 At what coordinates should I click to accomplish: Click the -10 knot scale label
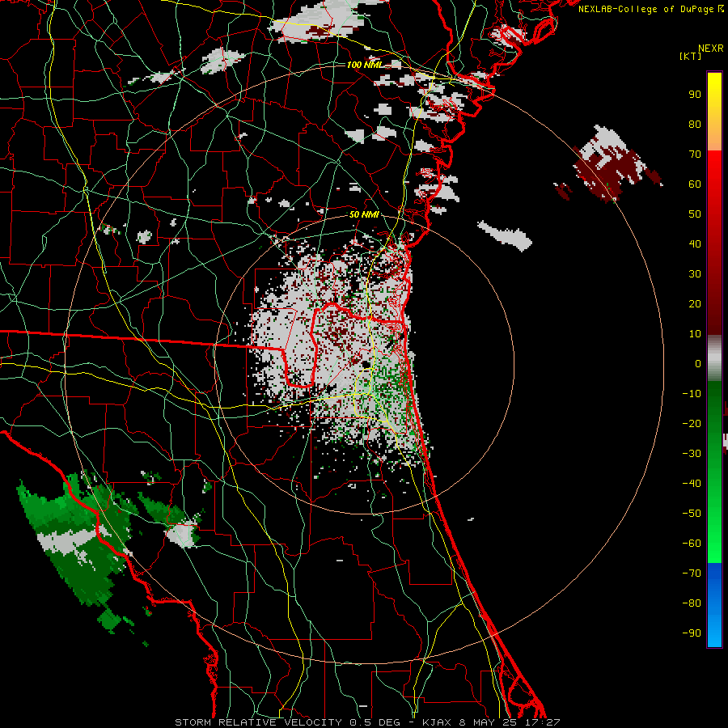692,394
